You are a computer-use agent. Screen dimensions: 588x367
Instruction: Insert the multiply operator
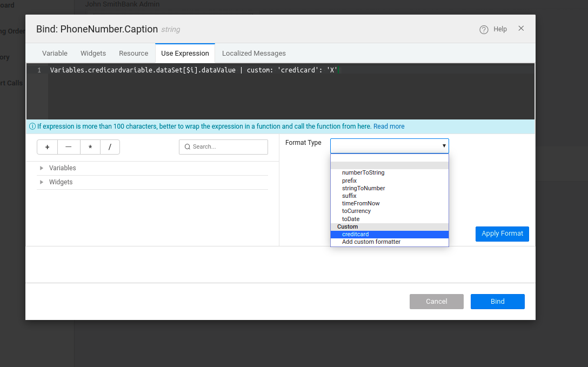[x=90, y=147]
